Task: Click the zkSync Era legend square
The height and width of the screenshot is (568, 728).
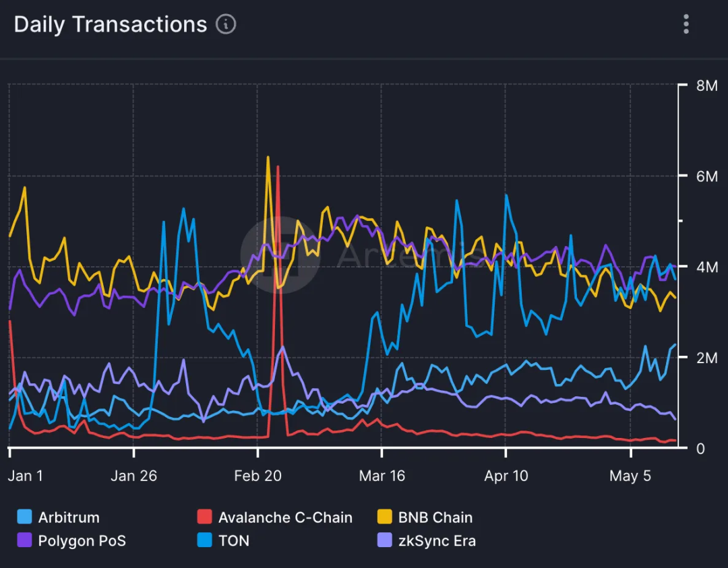Action: point(384,540)
